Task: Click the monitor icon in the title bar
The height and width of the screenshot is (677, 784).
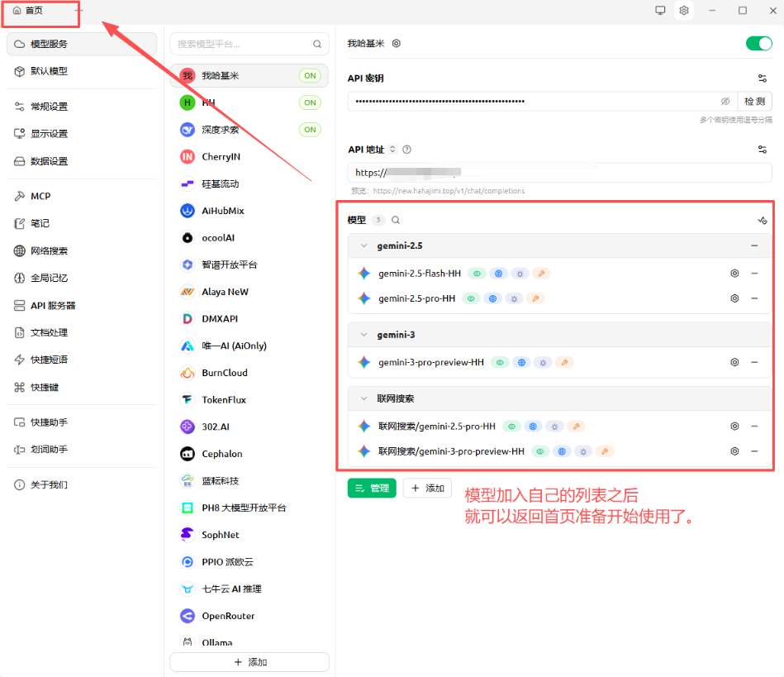Action: 660,11
